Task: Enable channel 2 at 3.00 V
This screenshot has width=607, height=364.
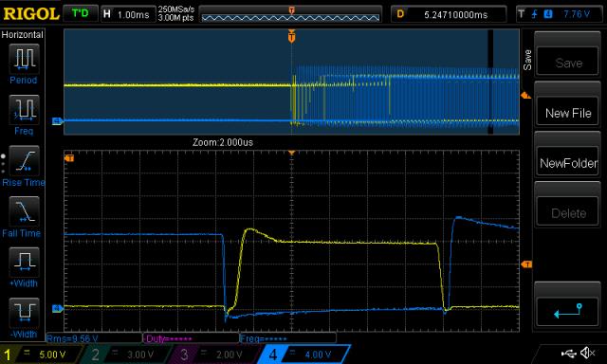Action: coord(128,355)
